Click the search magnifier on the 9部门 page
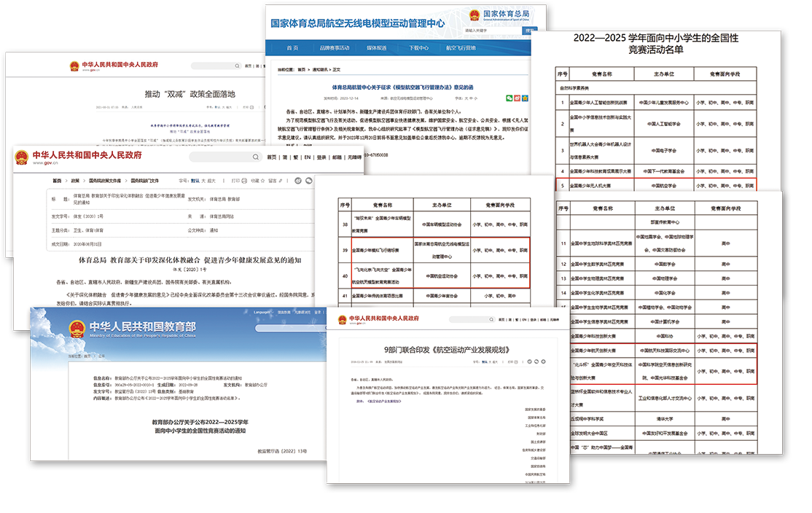 click(x=491, y=319)
